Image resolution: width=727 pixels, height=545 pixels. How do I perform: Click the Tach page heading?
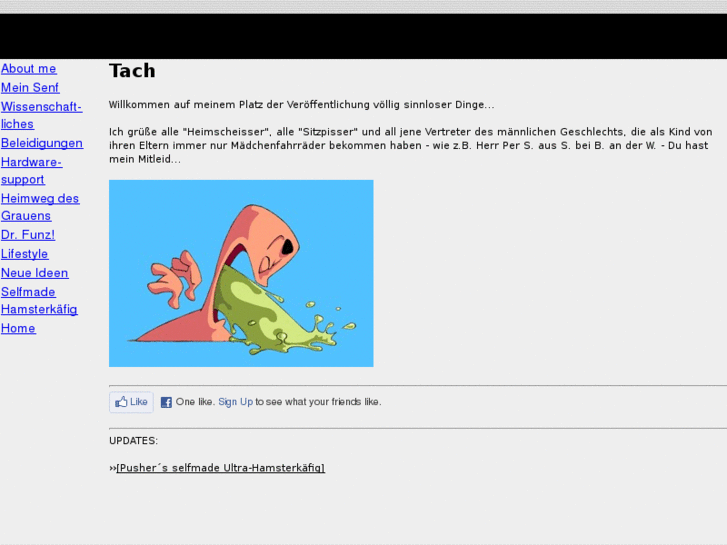pos(132,71)
